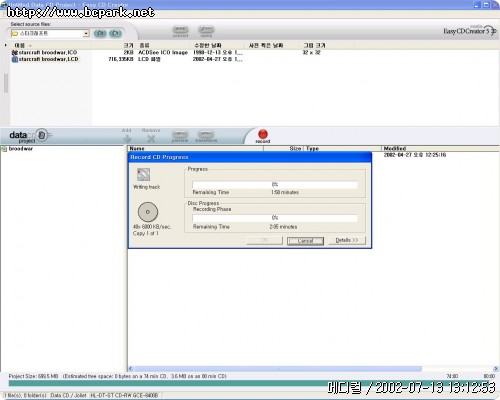The height and width of the screenshot is (400, 500).
Task: Click the Name column header in project list
Action: [x=196, y=148]
